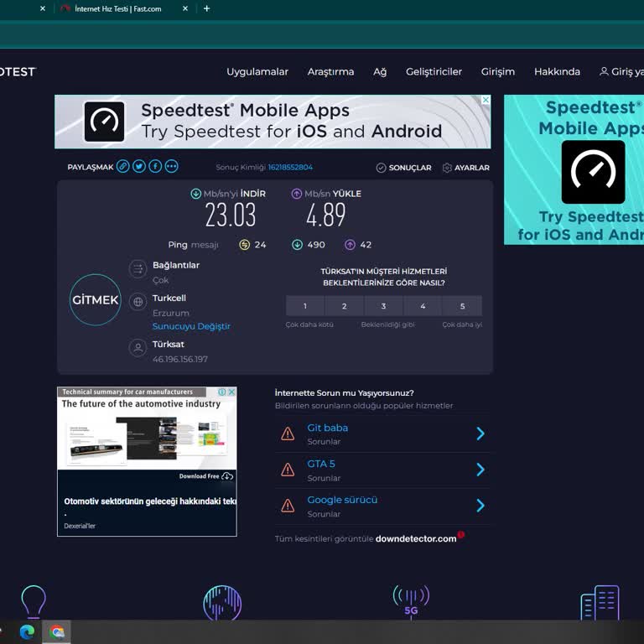This screenshot has height=644, width=644.
Task: Switch to the Fast.com internet speed tab
Action: pyautogui.click(x=118, y=8)
